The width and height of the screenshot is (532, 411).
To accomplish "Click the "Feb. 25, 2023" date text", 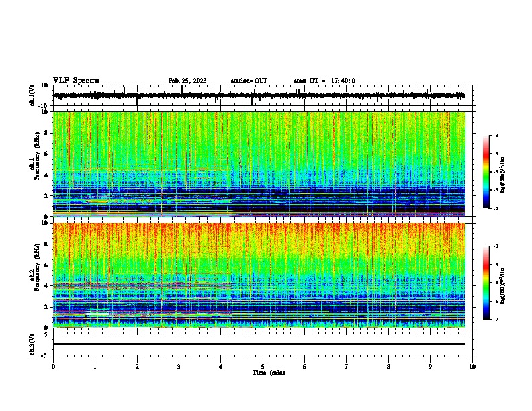I will tap(187, 81).
